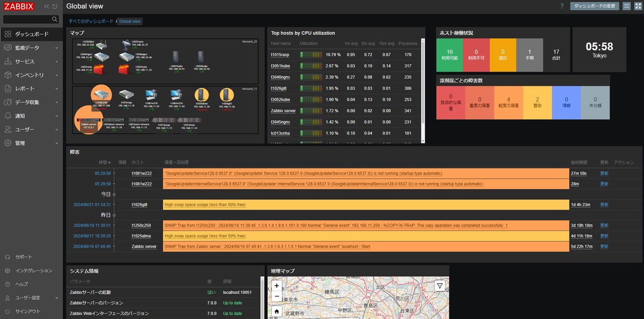This screenshot has height=319, width=644.
Task: Open インベントリ menu section
Action: [x=32, y=75]
